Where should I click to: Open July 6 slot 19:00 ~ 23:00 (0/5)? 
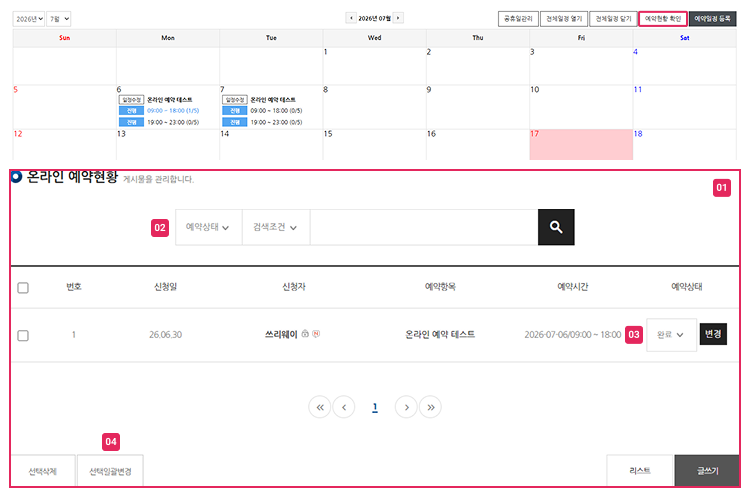173,122
